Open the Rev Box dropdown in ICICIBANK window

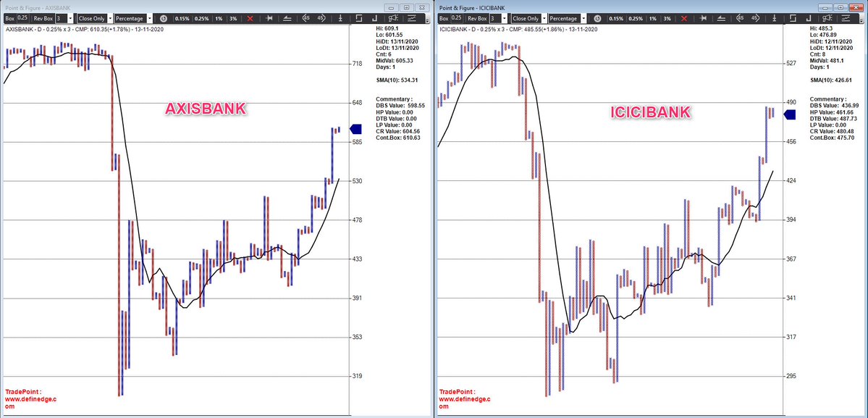(x=504, y=18)
